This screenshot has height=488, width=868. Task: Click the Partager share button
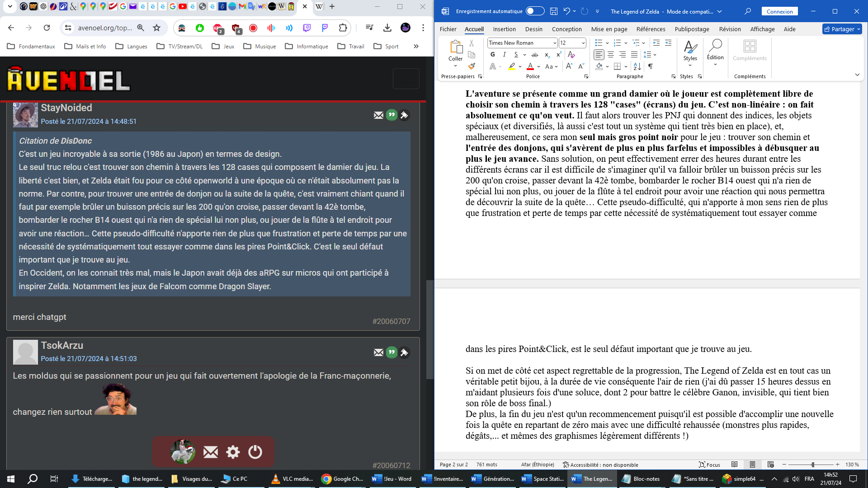842,29
